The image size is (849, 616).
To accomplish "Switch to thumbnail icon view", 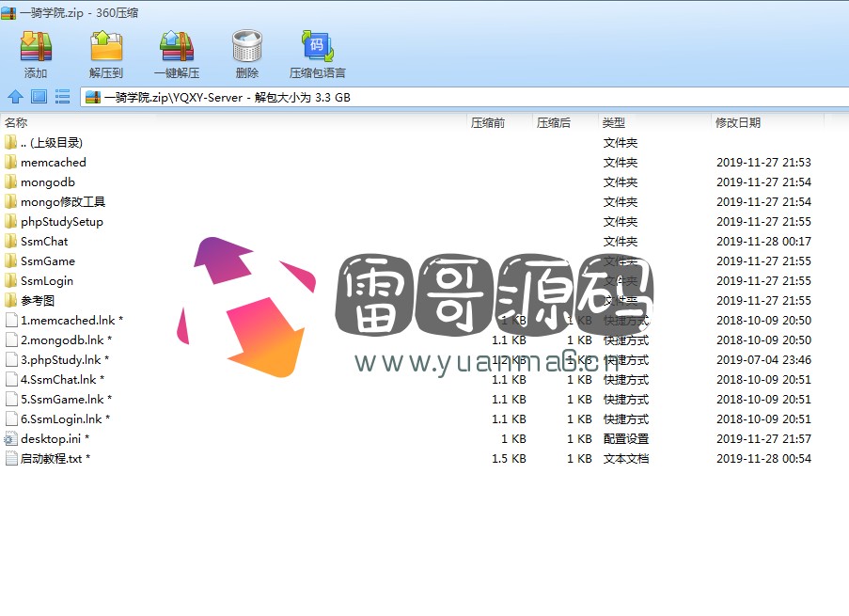I will 39,96.
